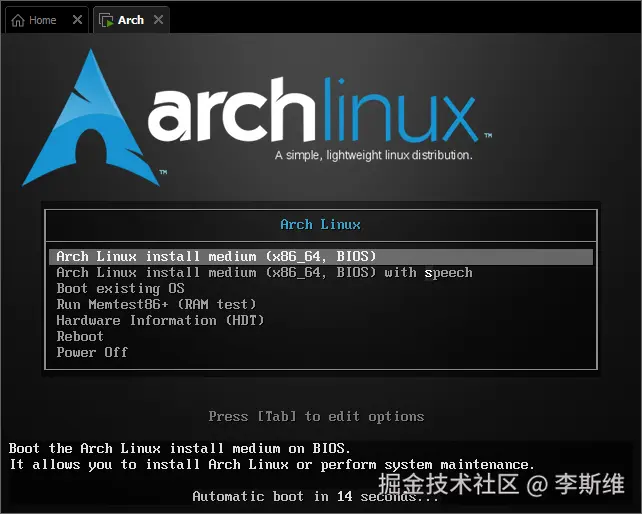Screen dimensions: 642x514
Task: Close the Arch tab
Action: pyautogui.click(x=158, y=20)
